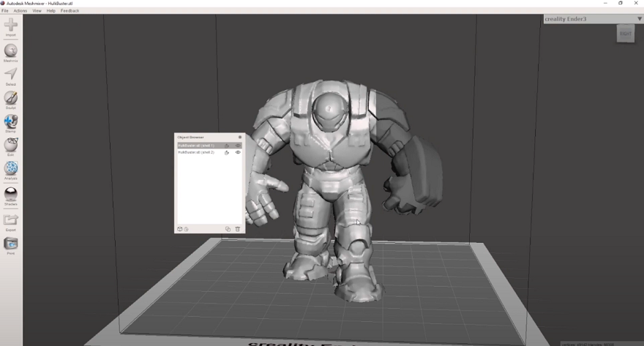Select HulkBuster.stl (shell 1) row
Screen dimensions: 644x346
tap(209, 146)
